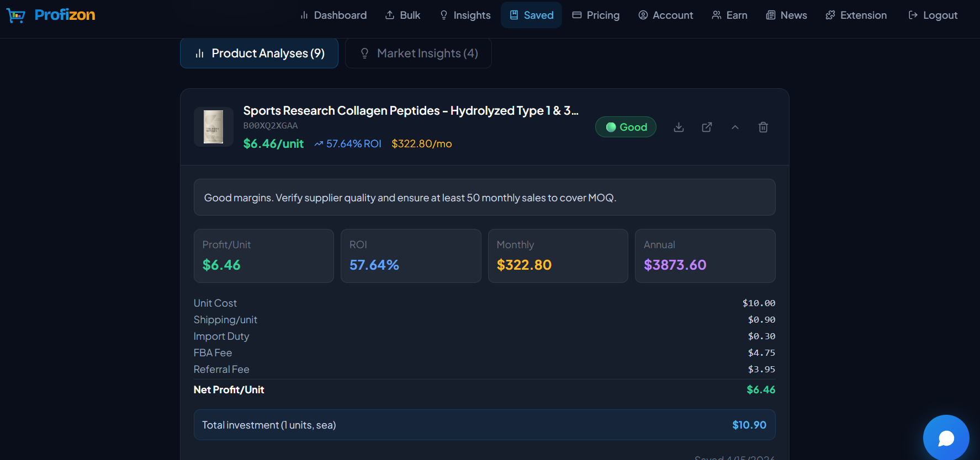Click the Profizon shopping cart logo
Image resolution: width=980 pixels, height=460 pixels.
16,15
